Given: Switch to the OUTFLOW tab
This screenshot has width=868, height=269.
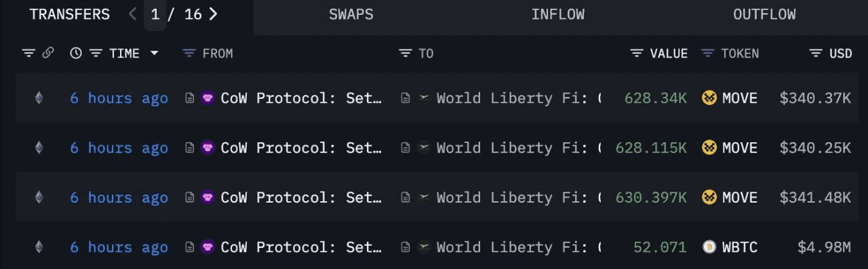Looking at the screenshot, I should [764, 14].
